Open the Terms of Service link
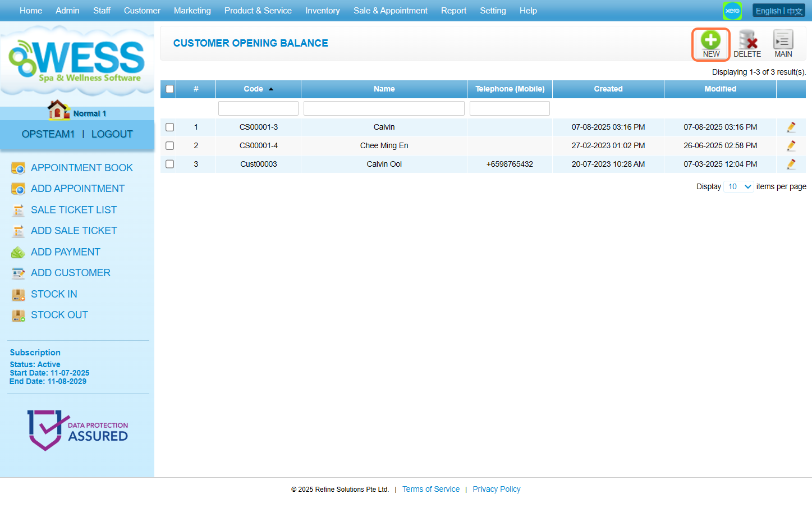 [430, 490]
